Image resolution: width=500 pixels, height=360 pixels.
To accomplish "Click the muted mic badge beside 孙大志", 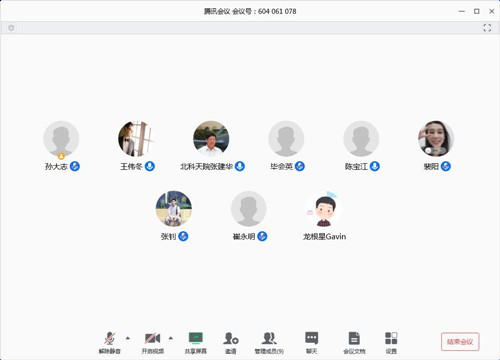I will pos(75,166).
